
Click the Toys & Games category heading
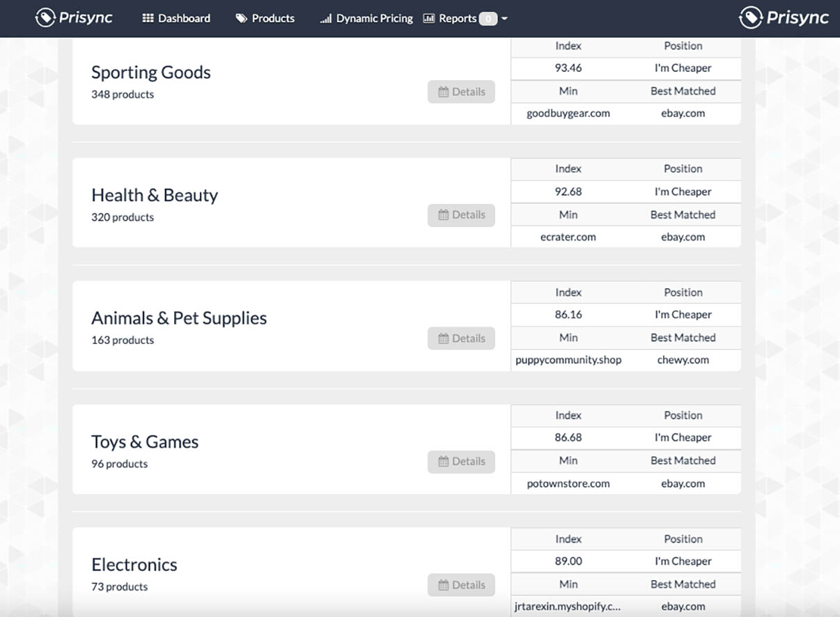[145, 442]
